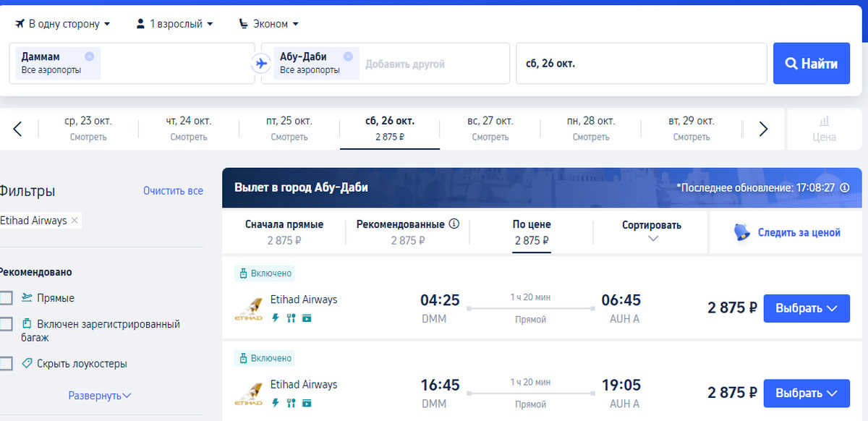Remove the Etihad Airways filter chip
The height and width of the screenshot is (421, 868).
pos(75,221)
